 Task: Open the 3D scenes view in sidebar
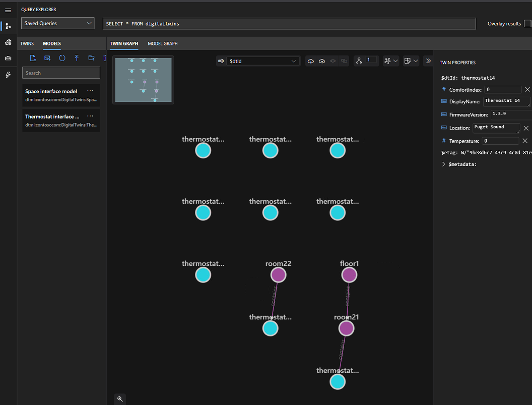(8, 42)
